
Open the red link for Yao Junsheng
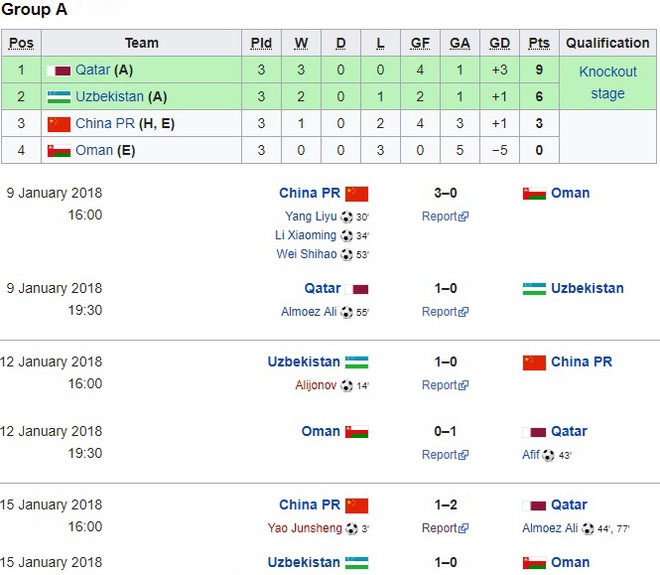tap(304, 528)
